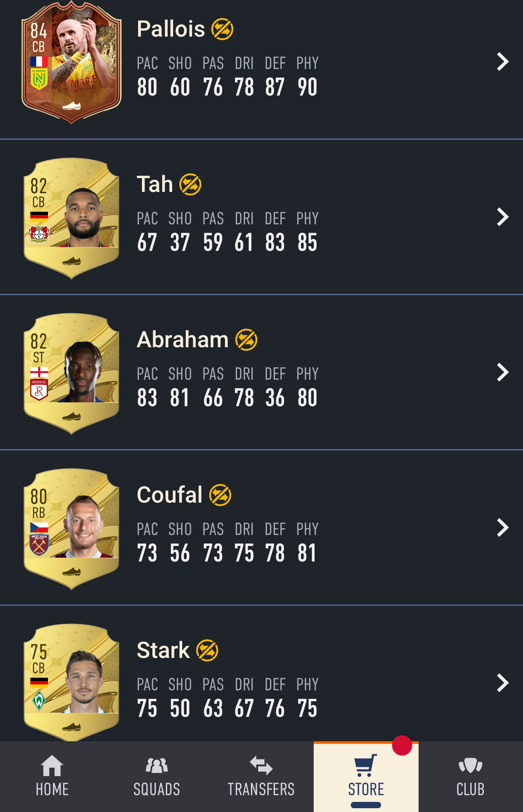
Task: Tap the untradeable icon next to Pallois
Action: [222, 29]
